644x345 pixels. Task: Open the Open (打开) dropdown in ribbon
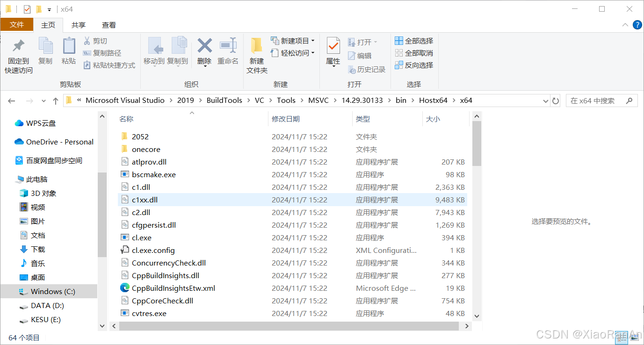[363, 42]
